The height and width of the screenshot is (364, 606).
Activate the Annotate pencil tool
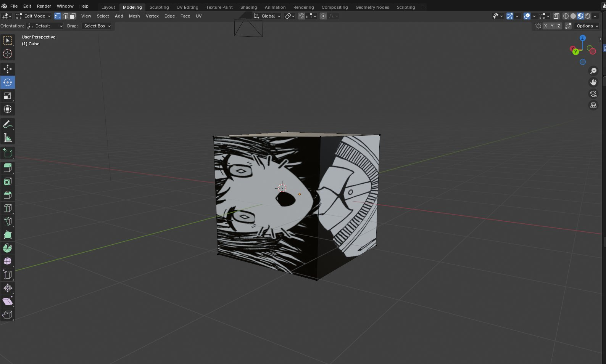[x=8, y=125]
